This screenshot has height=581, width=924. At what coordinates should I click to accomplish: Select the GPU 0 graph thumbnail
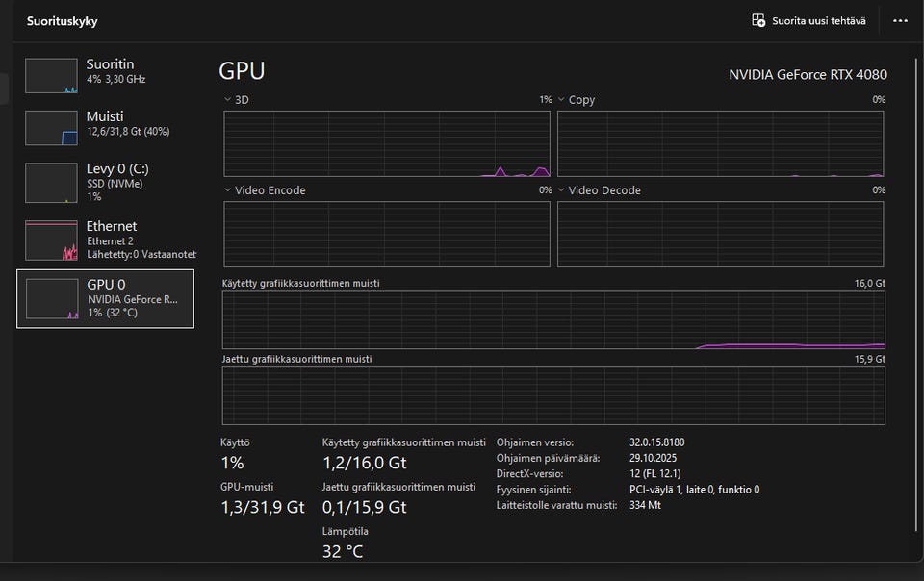pos(51,298)
